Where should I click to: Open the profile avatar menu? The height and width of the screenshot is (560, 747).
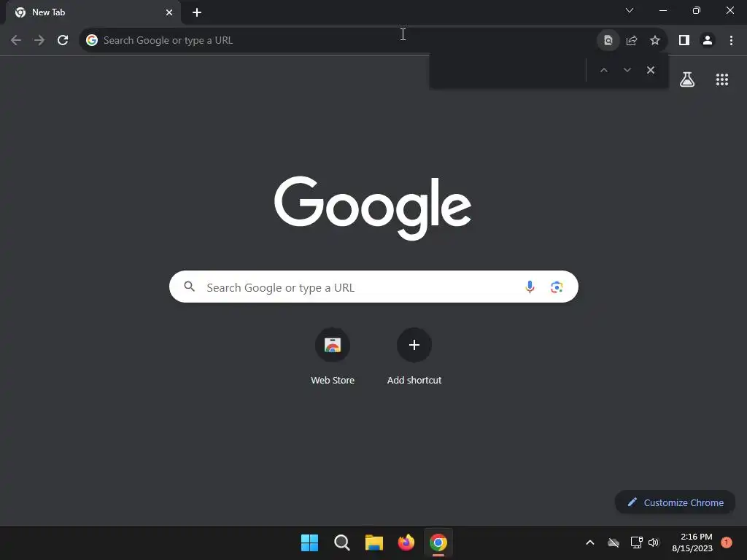pos(708,40)
